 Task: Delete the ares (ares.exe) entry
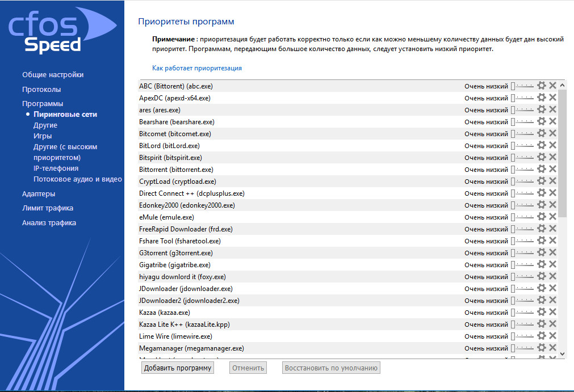[x=553, y=109]
